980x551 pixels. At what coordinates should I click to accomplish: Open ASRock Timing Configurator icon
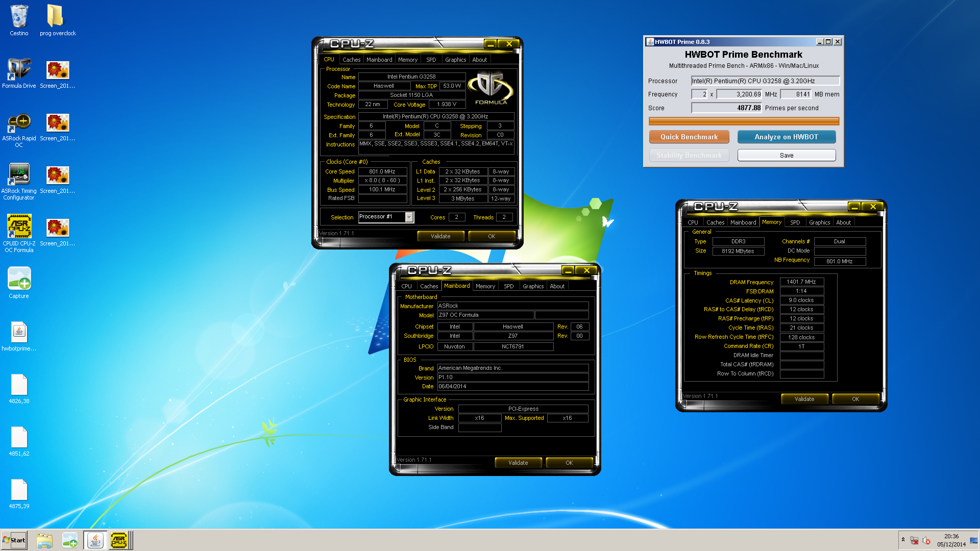[19, 182]
